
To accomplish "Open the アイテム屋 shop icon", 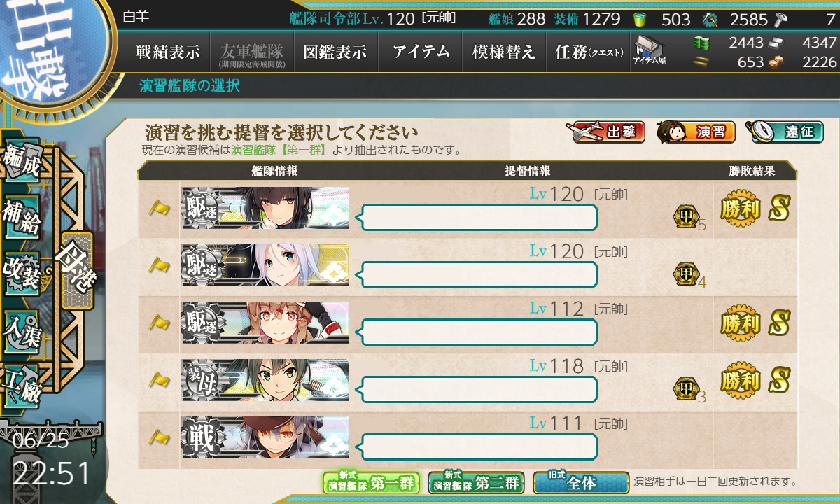I will click(x=650, y=51).
